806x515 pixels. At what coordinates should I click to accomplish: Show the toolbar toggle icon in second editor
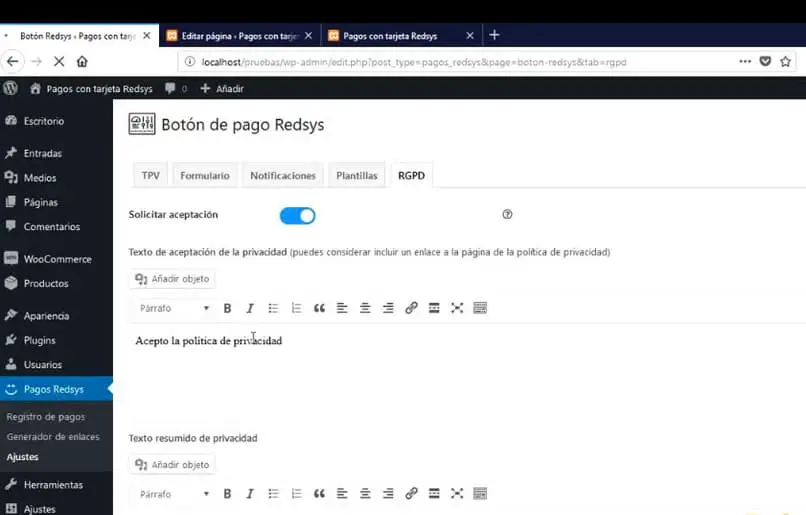pyautogui.click(x=480, y=494)
